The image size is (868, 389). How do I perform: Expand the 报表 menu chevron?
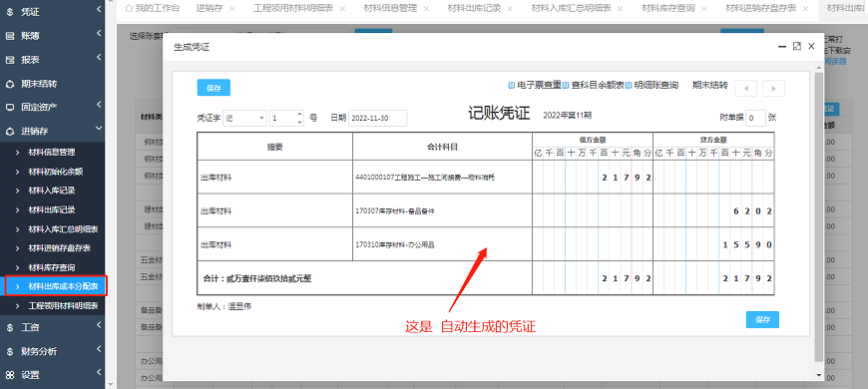99,57
